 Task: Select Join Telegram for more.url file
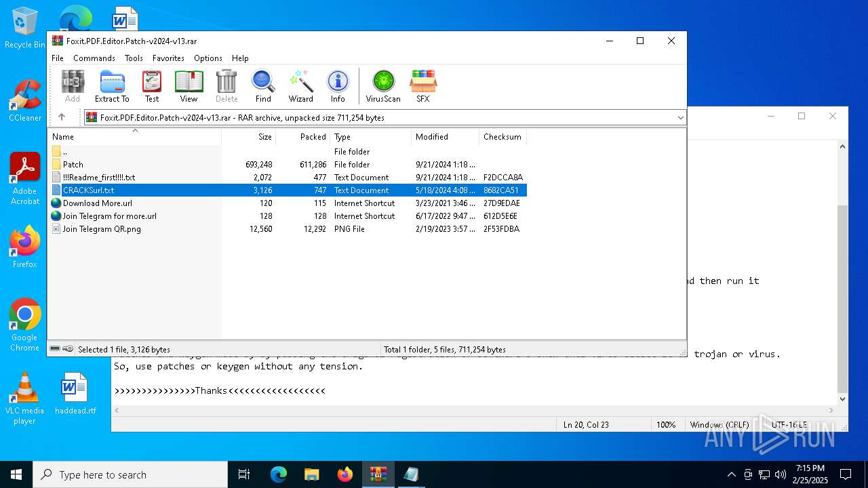[x=287, y=216]
